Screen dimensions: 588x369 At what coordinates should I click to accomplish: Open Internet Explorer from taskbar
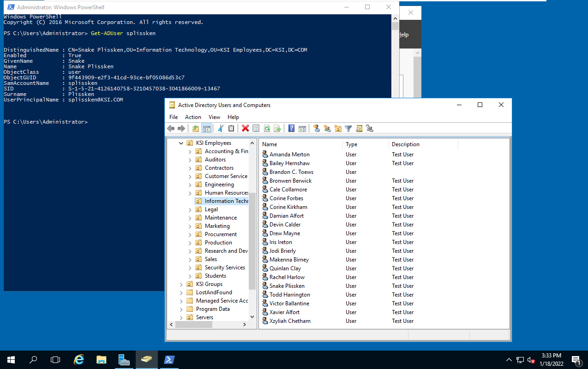click(x=79, y=360)
